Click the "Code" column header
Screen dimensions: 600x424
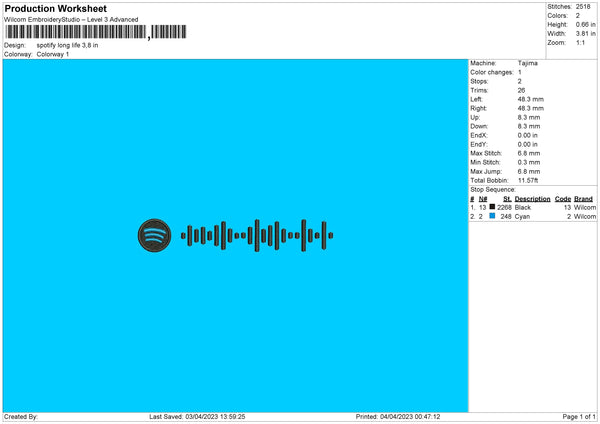point(563,199)
